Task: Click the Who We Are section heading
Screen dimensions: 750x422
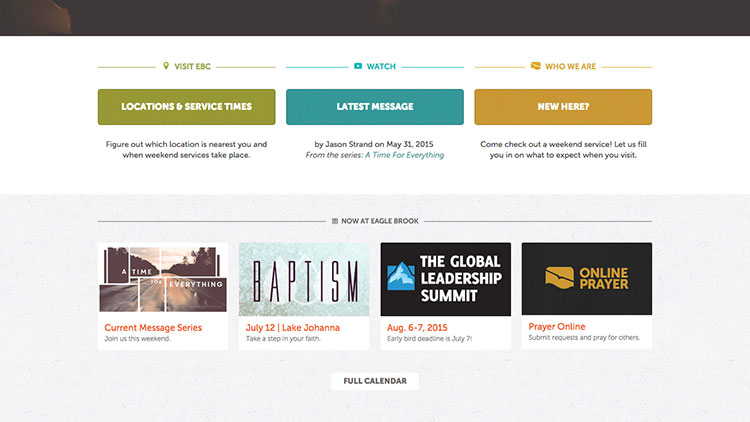Action: click(x=571, y=67)
